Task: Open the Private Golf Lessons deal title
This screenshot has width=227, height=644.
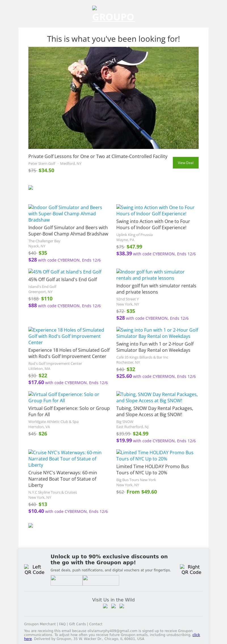Action: coord(98,156)
